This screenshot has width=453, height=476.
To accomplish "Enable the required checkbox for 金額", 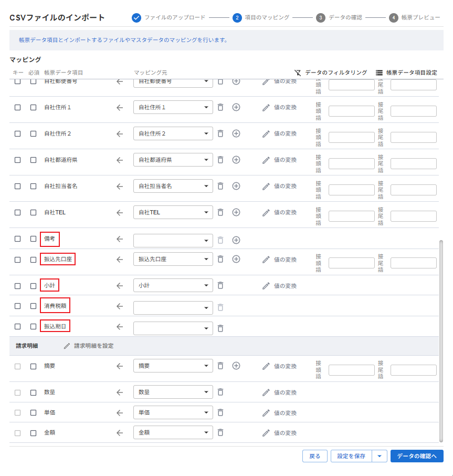I will pyautogui.click(x=33, y=433).
